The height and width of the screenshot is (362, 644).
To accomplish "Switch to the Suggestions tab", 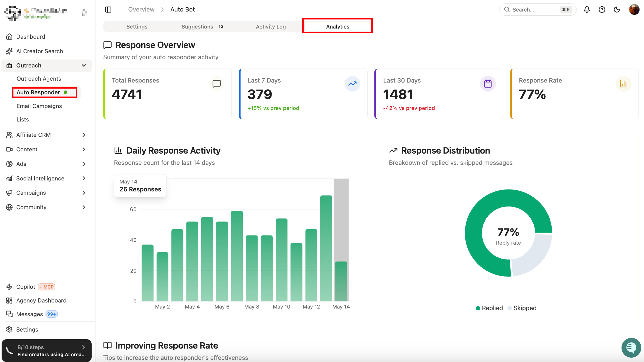I will [202, 27].
